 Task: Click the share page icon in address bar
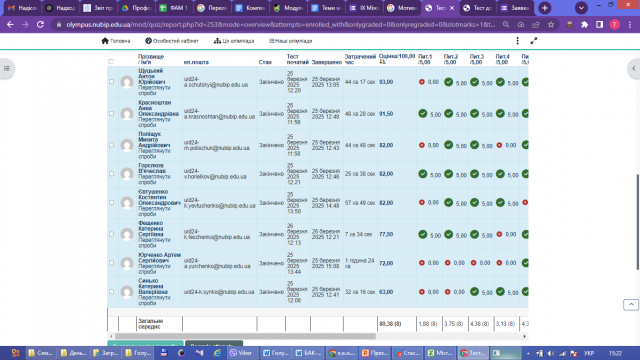pyautogui.click(x=536, y=24)
